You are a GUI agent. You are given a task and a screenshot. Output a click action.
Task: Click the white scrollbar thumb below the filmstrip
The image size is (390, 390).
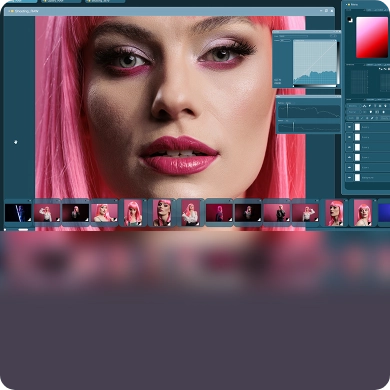point(23,230)
